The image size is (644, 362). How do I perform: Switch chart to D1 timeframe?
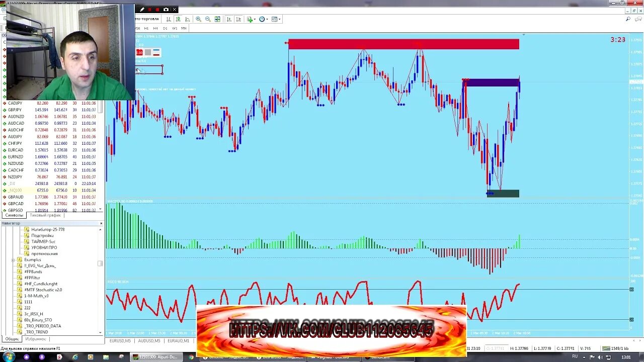(165, 28)
